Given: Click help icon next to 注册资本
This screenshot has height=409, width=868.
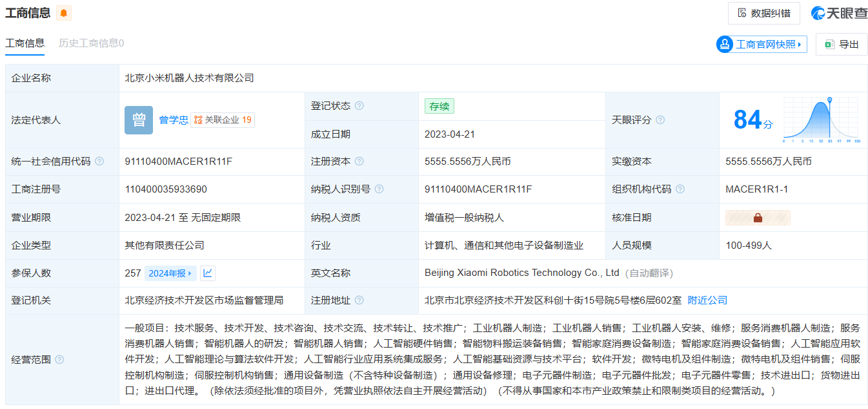Looking at the screenshot, I should 359,162.
